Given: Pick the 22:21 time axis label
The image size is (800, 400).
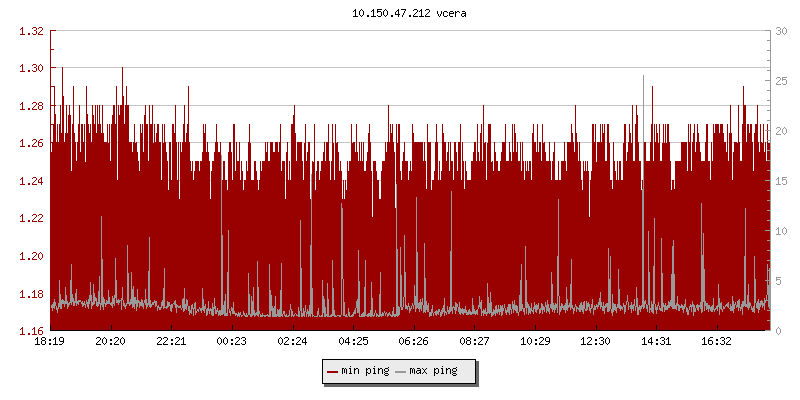Looking at the screenshot, I should [x=171, y=342].
